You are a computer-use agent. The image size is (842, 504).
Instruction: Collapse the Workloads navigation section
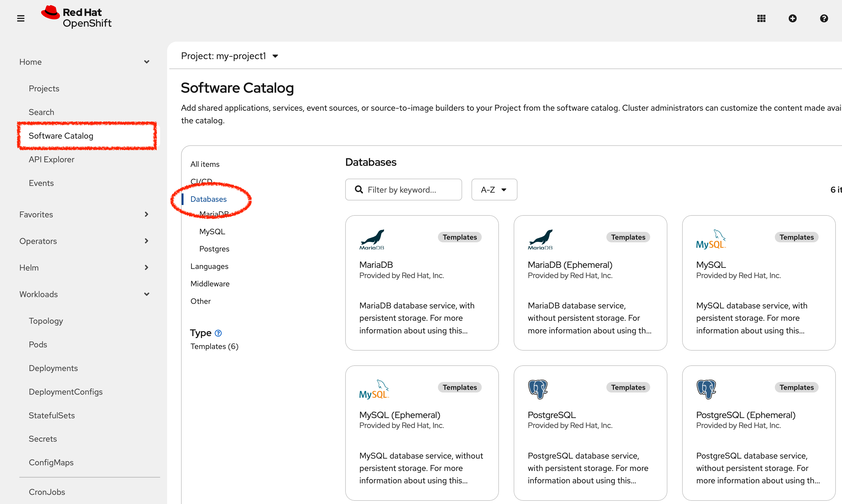(85, 294)
